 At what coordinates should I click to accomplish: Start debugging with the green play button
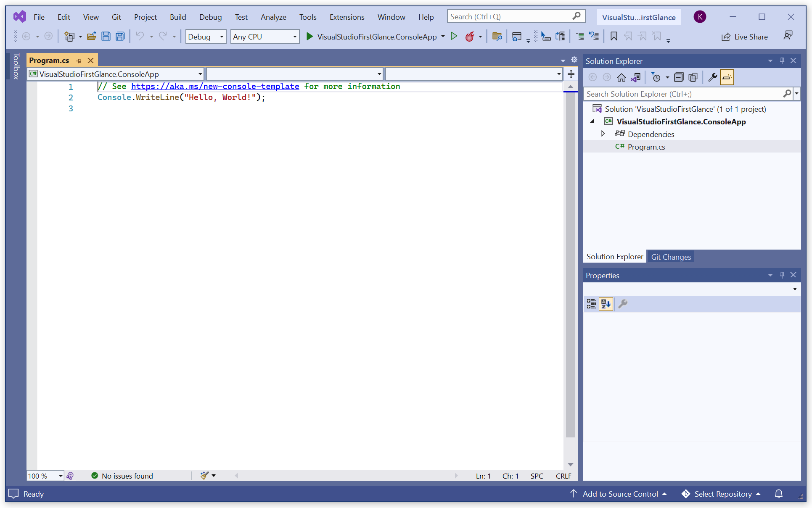454,36
